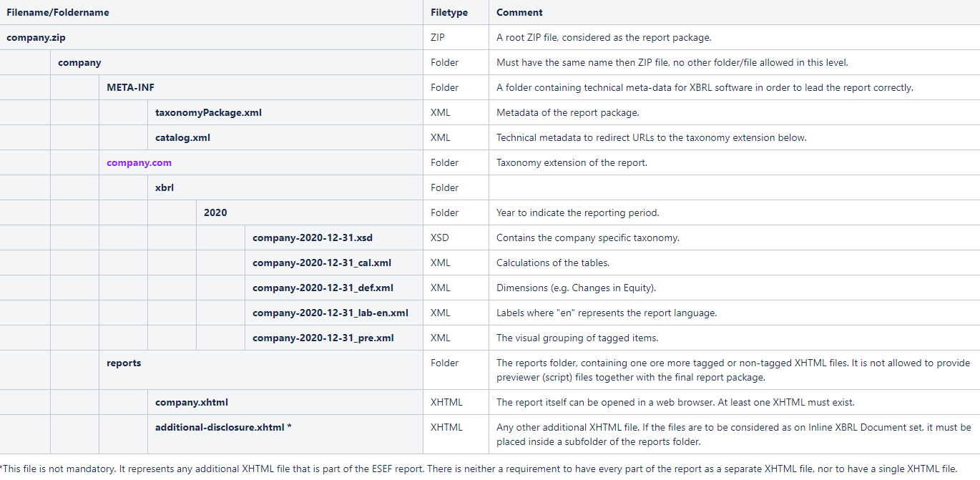980x480 pixels.
Task: Click the XSD filetype cell
Action: (x=440, y=237)
